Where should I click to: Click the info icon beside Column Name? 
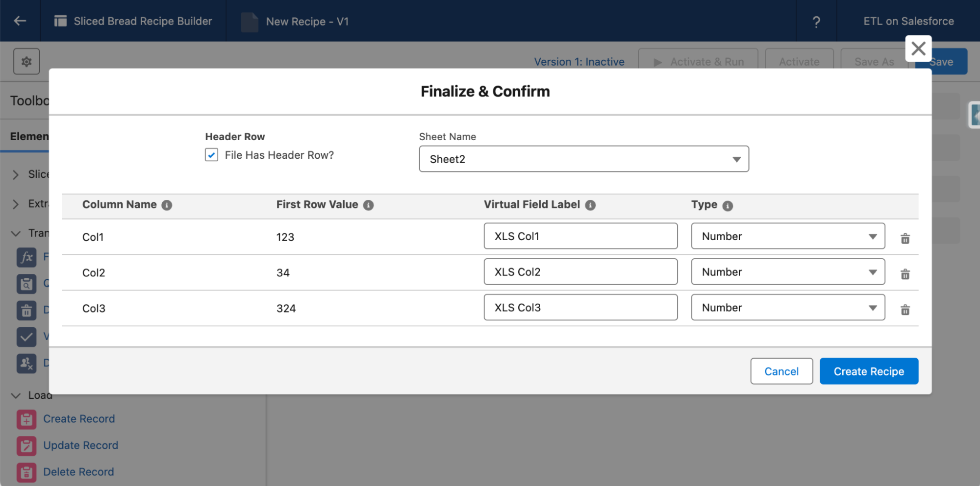click(167, 205)
